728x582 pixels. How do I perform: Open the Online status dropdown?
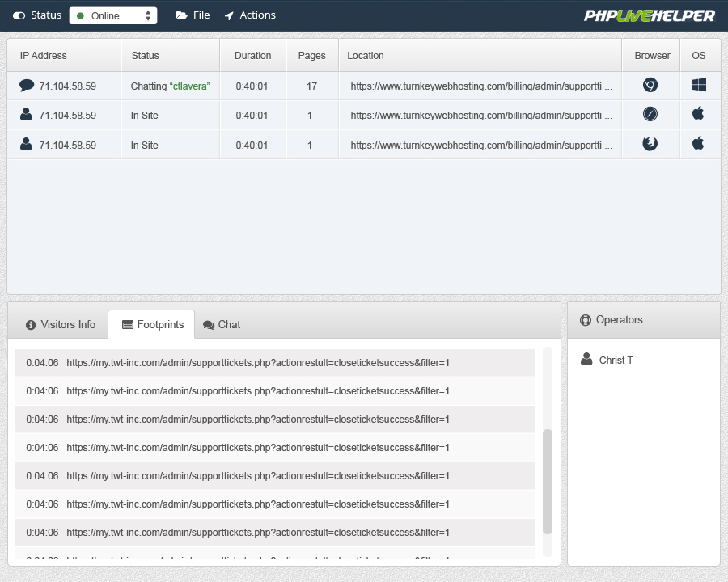(x=112, y=15)
